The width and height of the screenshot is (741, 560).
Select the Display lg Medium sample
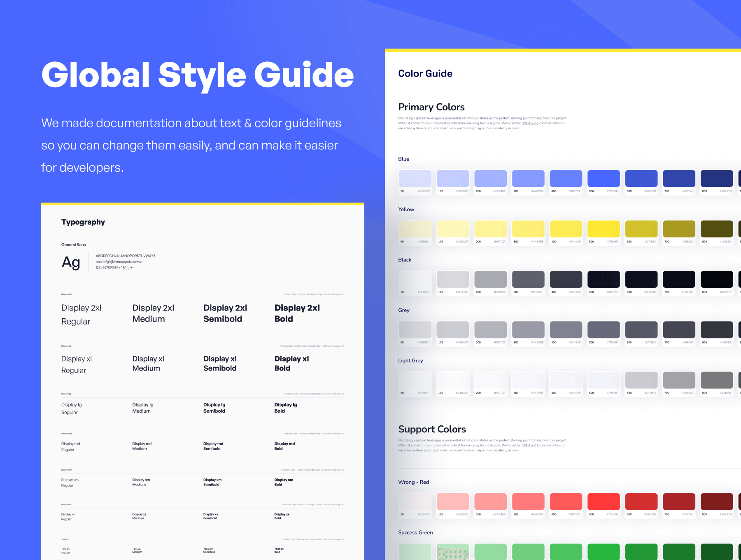[142, 408]
